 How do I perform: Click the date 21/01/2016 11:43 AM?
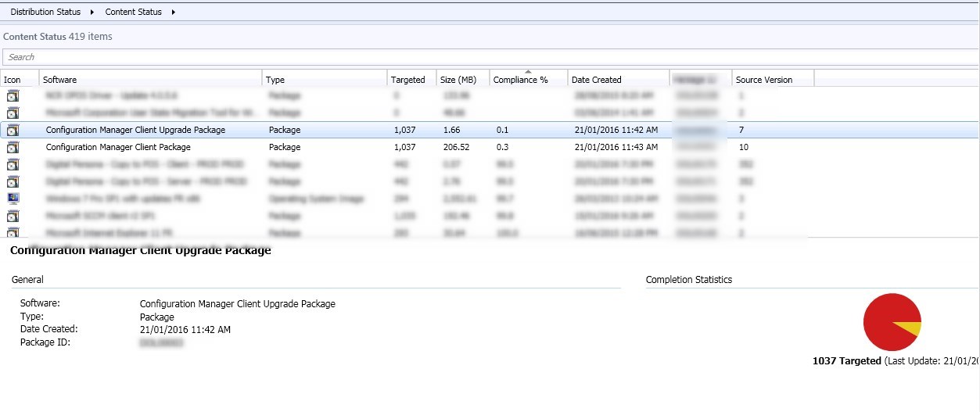tap(616, 147)
